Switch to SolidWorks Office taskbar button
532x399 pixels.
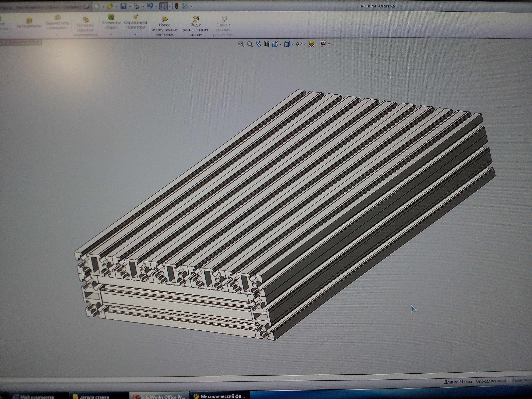point(160,396)
